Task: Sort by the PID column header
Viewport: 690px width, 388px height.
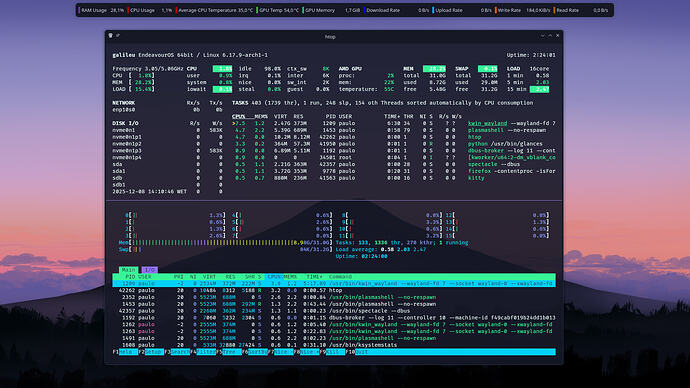Action: click(130, 277)
